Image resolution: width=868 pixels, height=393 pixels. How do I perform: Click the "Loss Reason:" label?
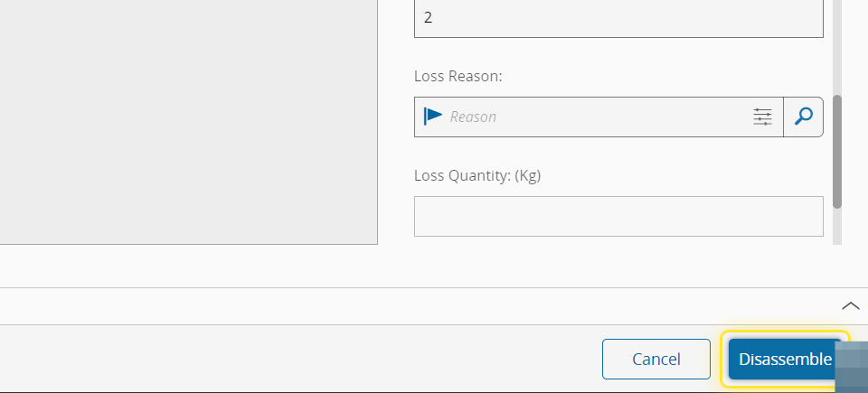coord(458,76)
